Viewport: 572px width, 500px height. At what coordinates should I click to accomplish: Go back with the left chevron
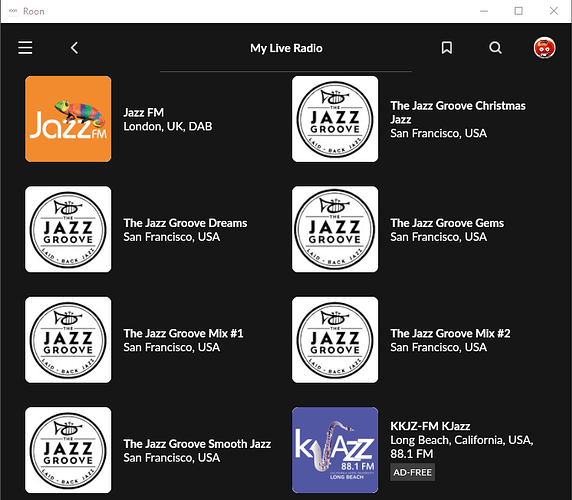click(74, 48)
